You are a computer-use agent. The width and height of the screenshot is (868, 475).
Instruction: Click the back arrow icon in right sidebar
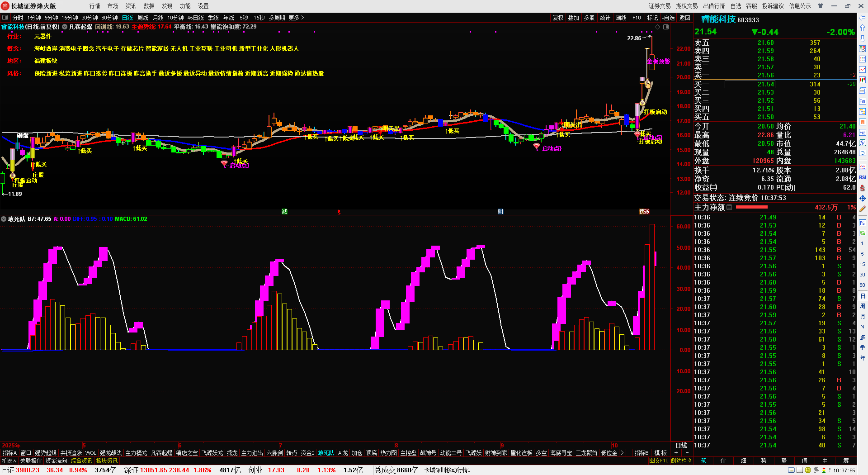tap(863, 18)
